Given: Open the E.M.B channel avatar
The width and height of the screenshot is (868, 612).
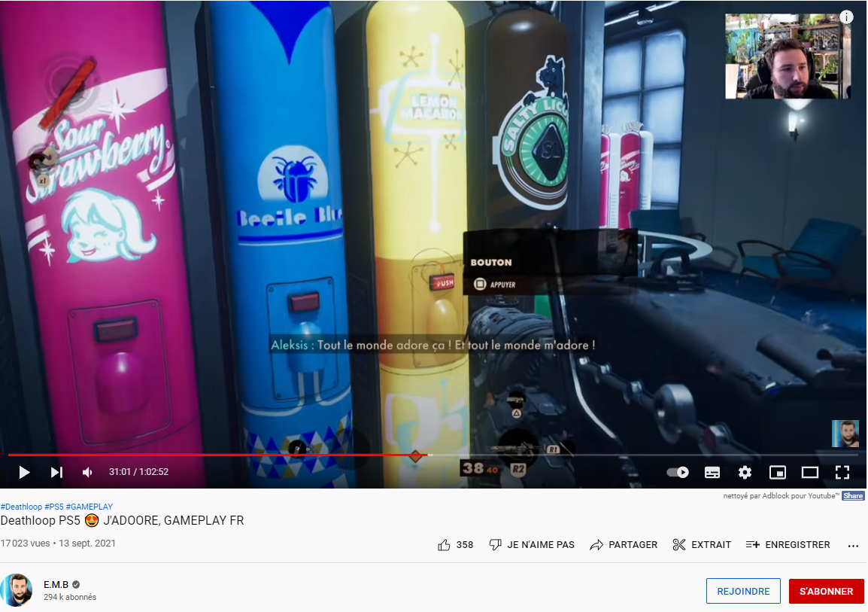Looking at the screenshot, I should pyautogui.click(x=17, y=590).
